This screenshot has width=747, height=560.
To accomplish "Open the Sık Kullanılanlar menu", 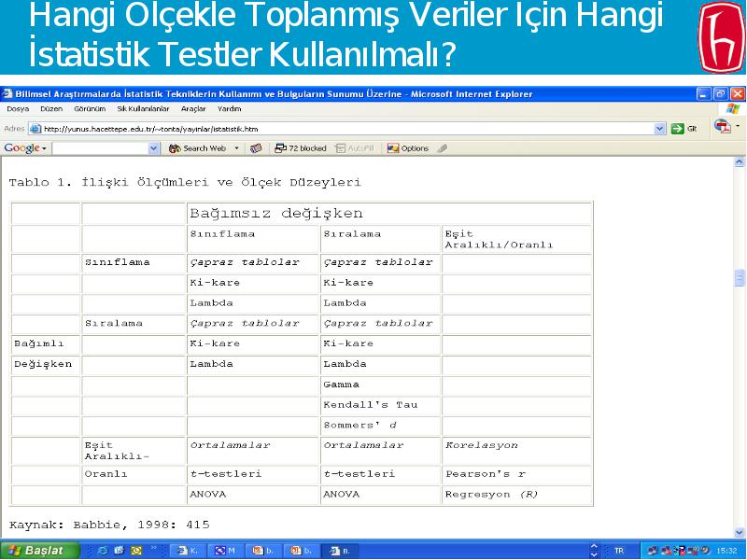I will pyautogui.click(x=143, y=108).
